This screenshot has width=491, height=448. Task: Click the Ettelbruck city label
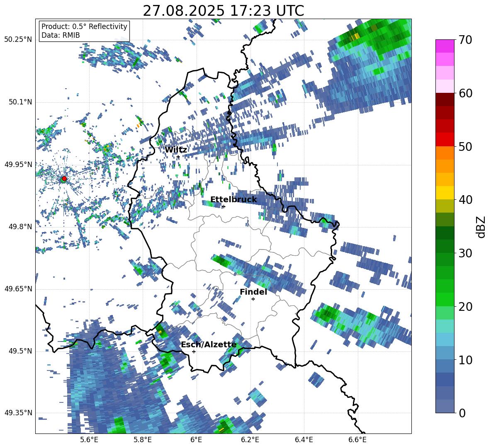pos(233,200)
